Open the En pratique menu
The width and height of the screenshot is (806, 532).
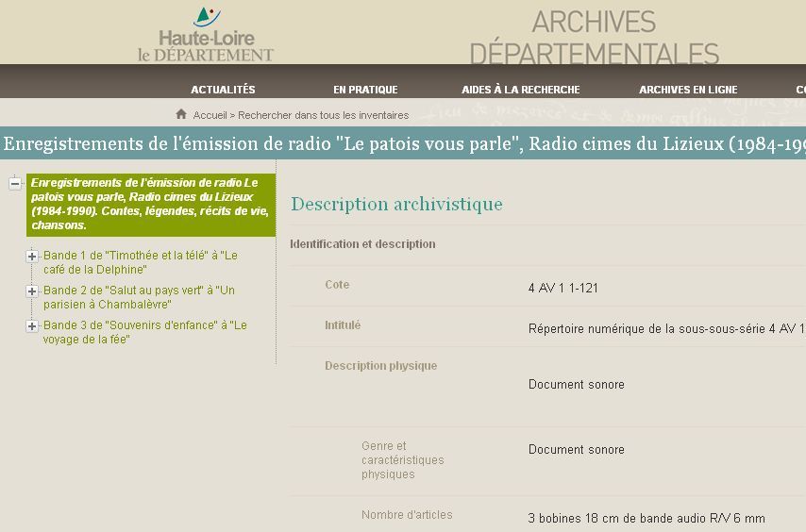pos(365,90)
